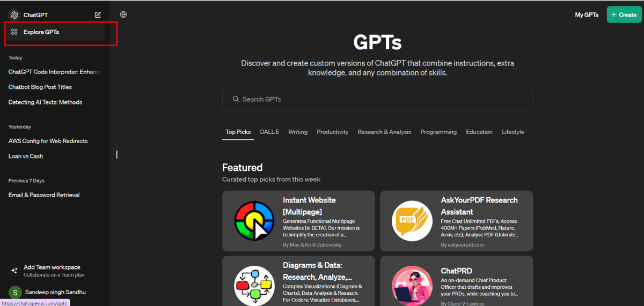Click Add Team workspace option
Viewport: 644px width, 306px height.
click(x=55, y=271)
